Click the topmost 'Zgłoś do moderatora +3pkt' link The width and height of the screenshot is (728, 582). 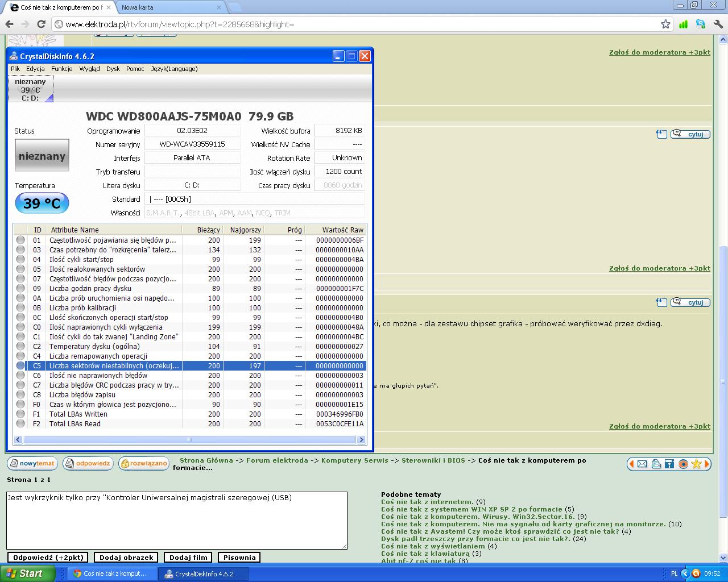coord(660,52)
